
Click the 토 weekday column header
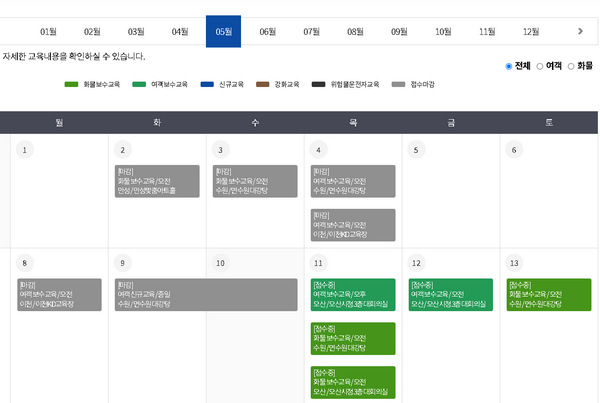pyautogui.click(x=549, y=122)
